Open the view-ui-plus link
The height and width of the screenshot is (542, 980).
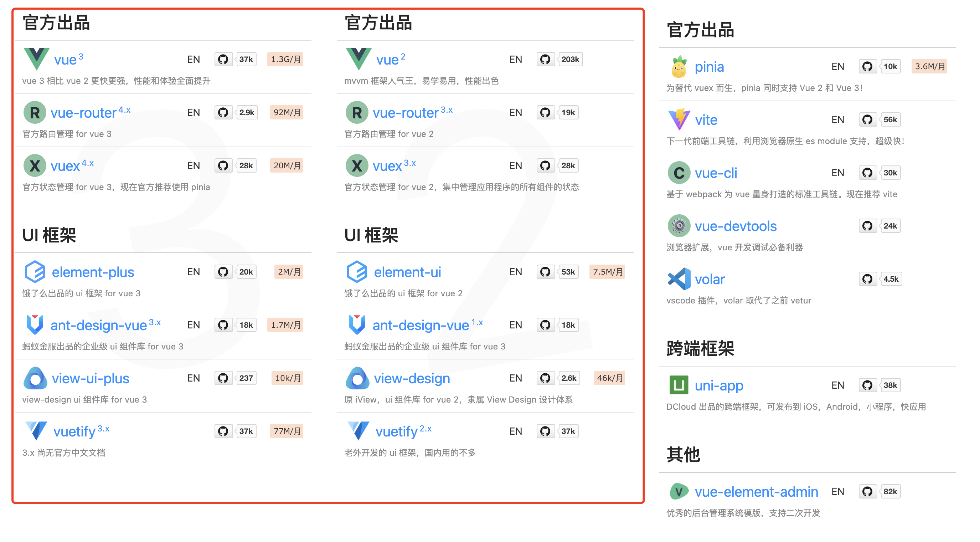[91, 378]
